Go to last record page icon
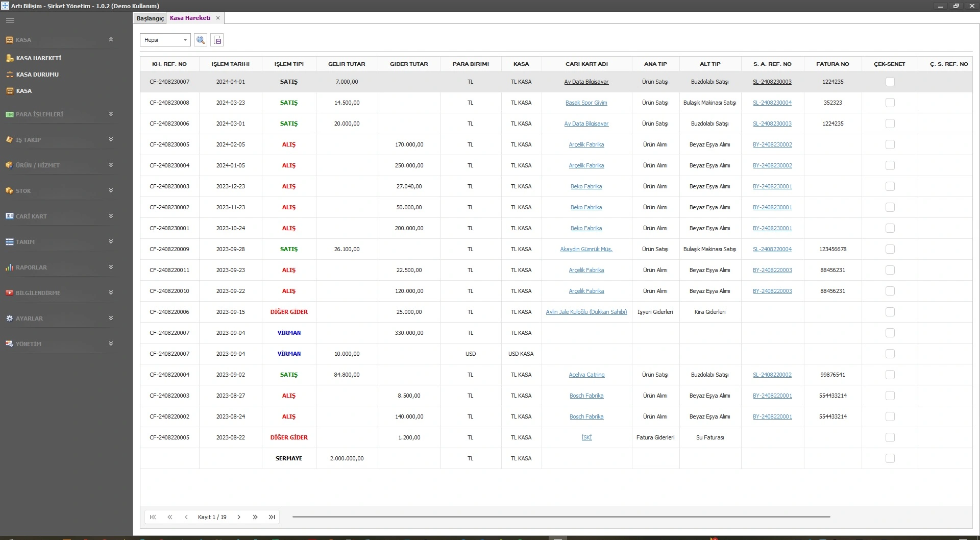Screen dimensions: 980x540 272,517
